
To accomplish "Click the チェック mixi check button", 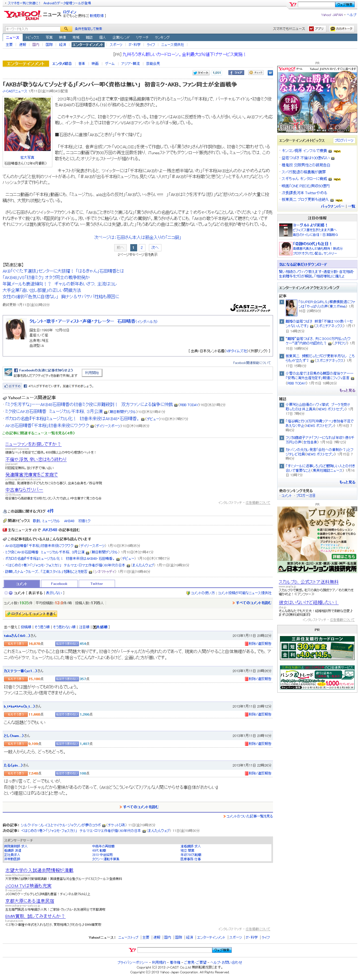I will (256, 72).
